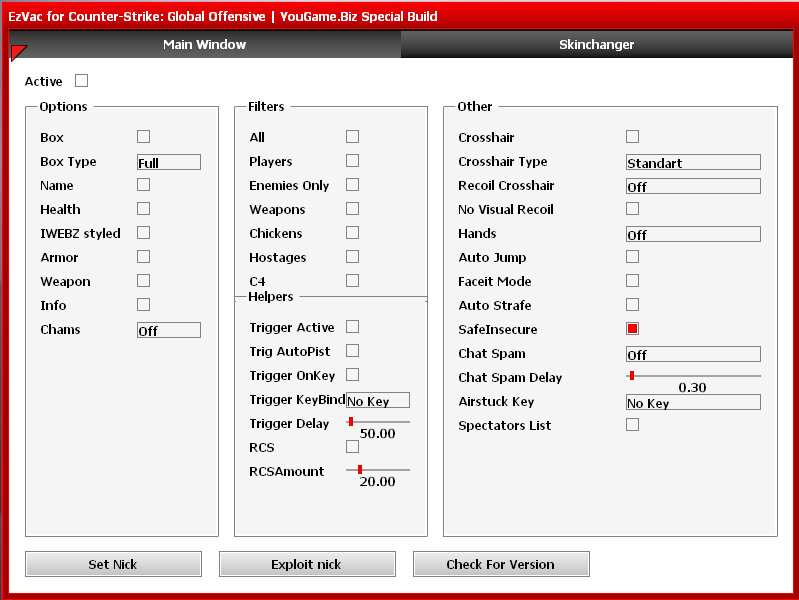
Task: Open the Hands dropdown
Action: tap(693, 234)
